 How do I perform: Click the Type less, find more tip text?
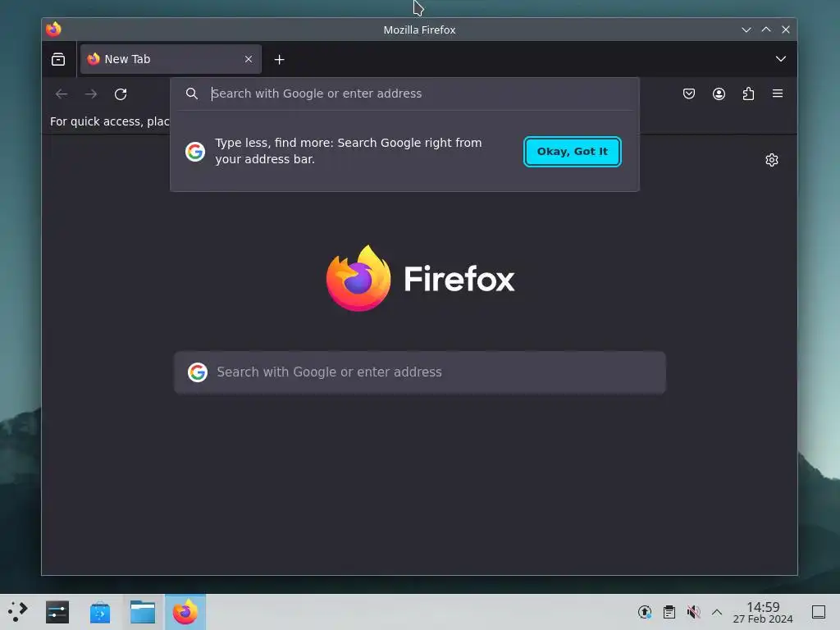tap(348, 151)
